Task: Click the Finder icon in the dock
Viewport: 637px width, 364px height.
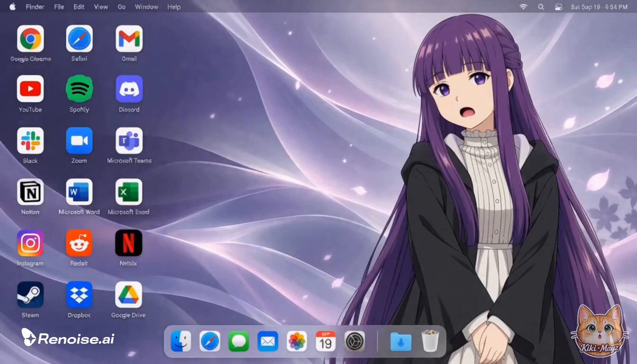Action: coord(181,341)
